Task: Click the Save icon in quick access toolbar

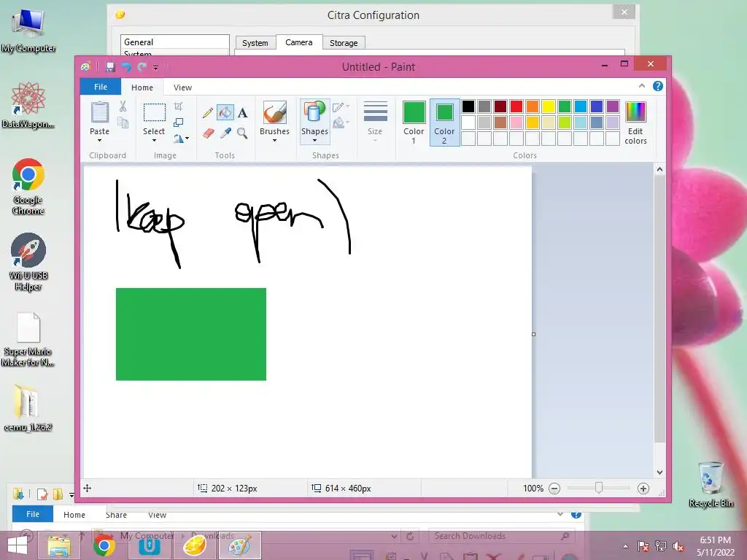Action: (x=111, y=67)
